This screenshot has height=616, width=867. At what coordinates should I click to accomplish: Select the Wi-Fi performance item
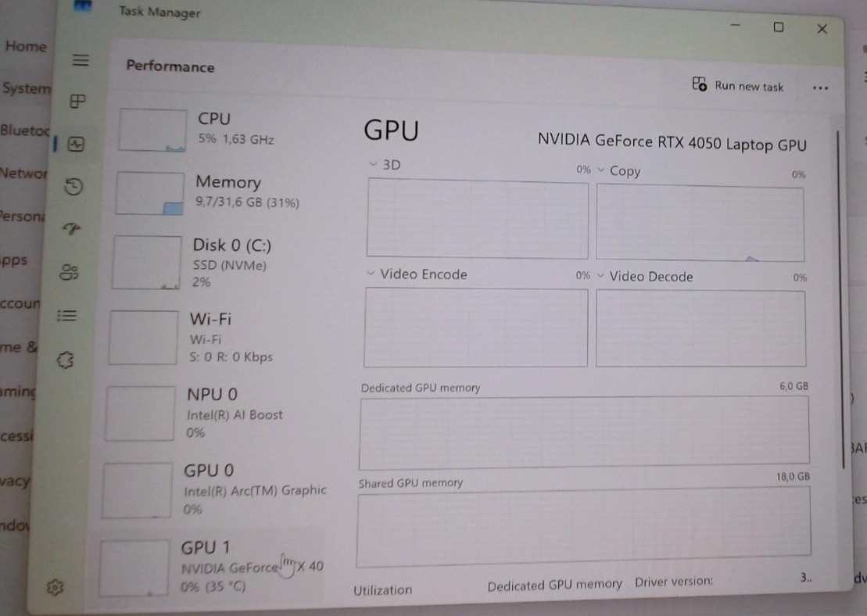[214, 337]
